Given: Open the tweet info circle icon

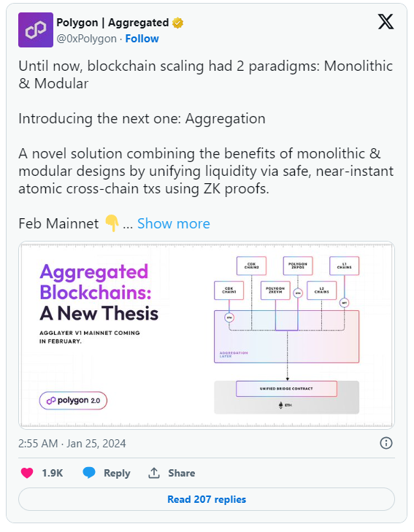Looking at the screenshot, I should tap(386, 443).
